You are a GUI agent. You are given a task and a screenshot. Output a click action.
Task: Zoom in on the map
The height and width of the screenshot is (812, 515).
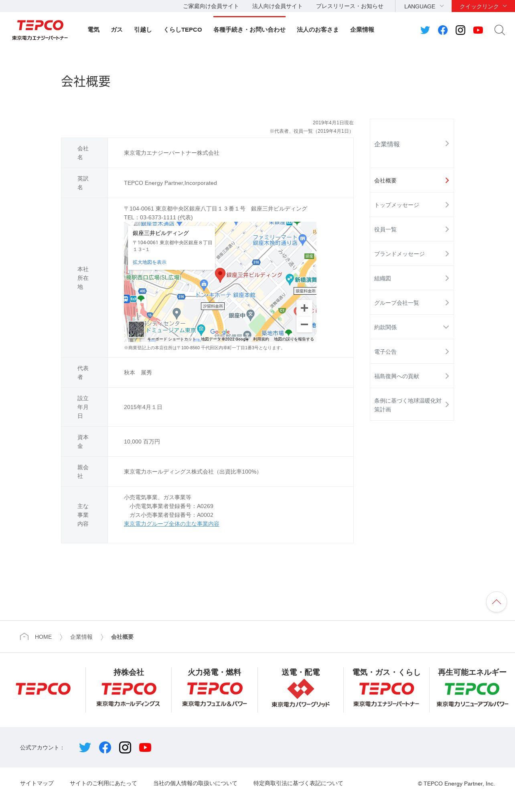304,308
